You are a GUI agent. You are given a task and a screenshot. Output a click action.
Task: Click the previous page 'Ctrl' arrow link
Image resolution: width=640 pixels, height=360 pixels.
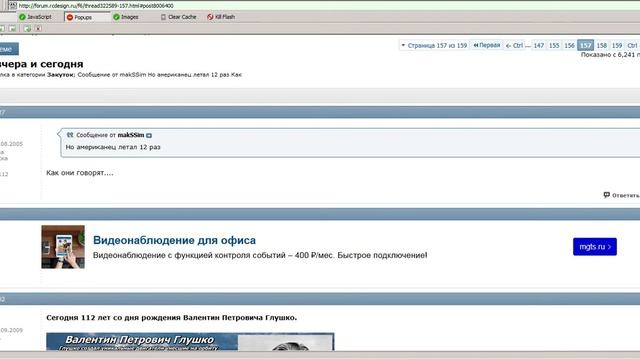click(x=514, y=45)
